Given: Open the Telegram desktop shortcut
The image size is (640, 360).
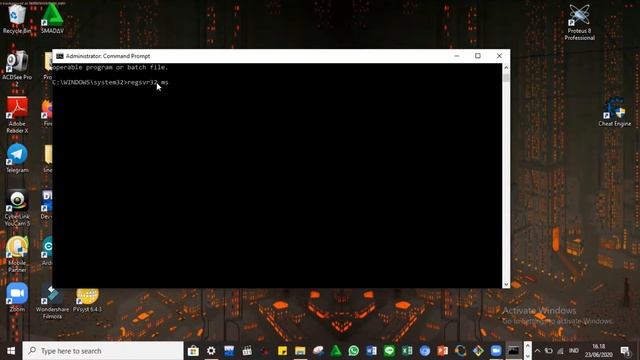Looking at the screenshot, I should point(17,158).
